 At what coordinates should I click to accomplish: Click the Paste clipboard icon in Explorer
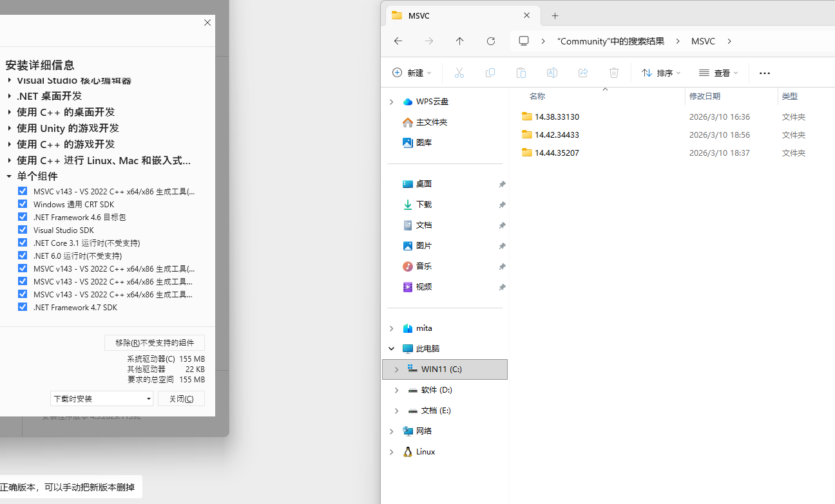click(521, 73)
